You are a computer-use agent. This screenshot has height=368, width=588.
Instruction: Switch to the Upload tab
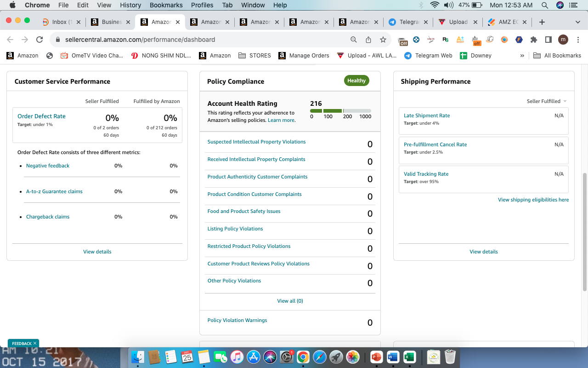[x=458, y=22]
